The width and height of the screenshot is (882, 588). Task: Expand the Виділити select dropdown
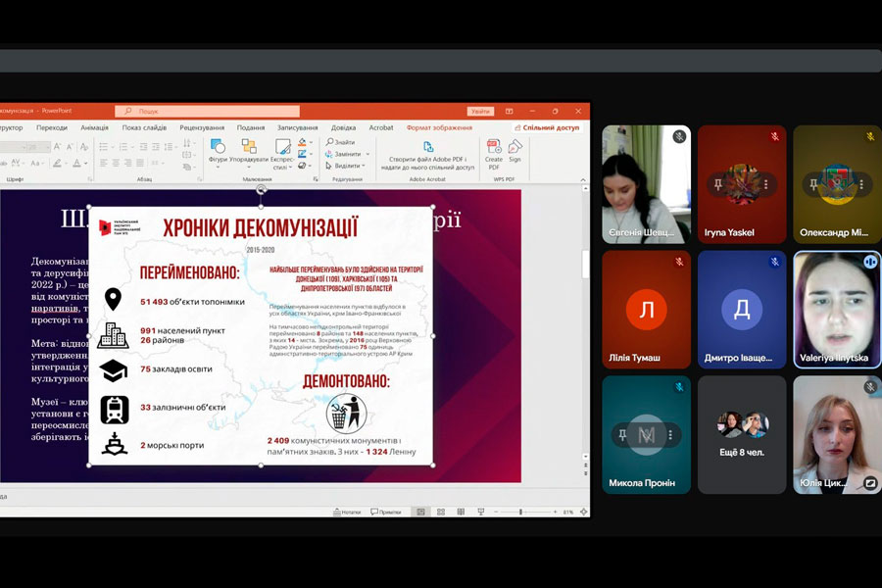point(365,165)
